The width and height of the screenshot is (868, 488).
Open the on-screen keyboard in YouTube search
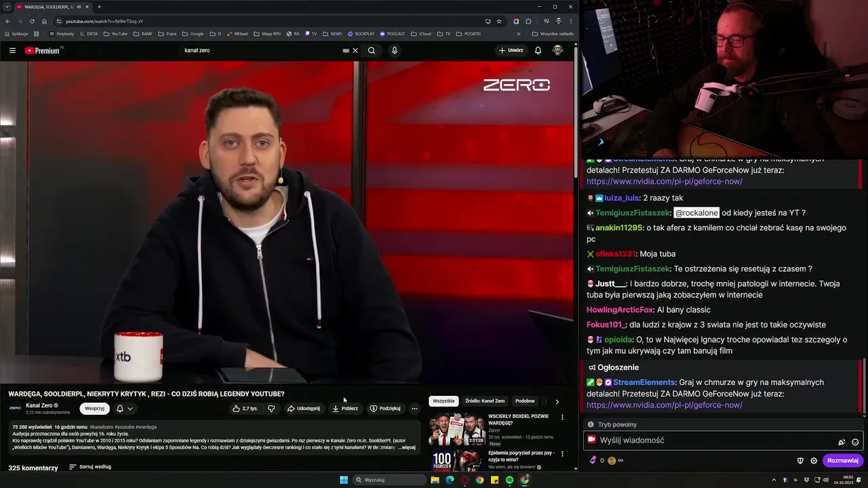click(x=346, y=50)
